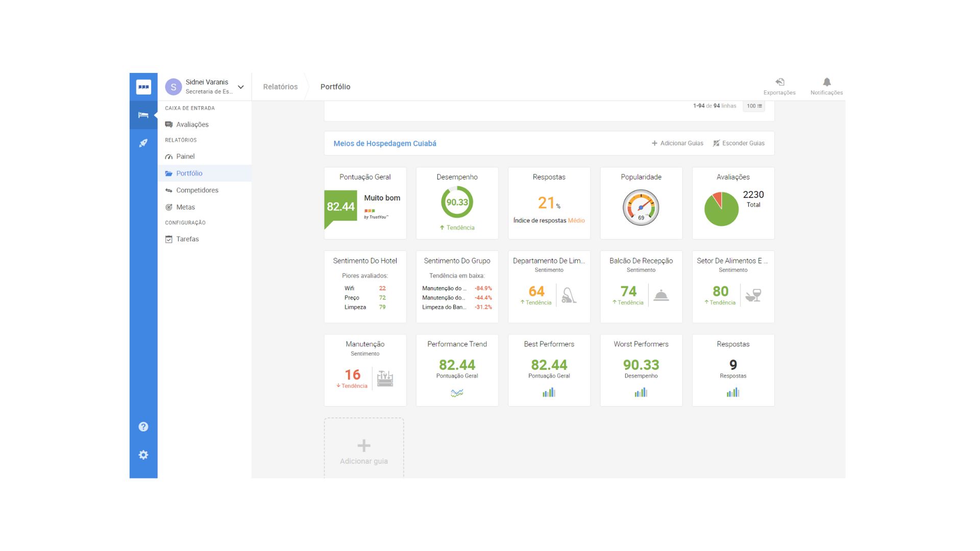This screenshot has height=551, width=980.
Task: Open the Meios de Hospedagem Cuiabá link
Action: 385,143
